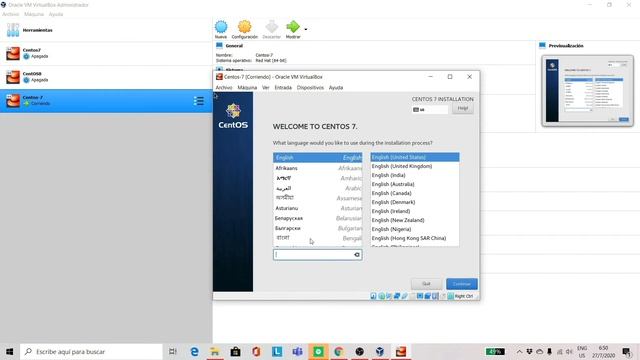
Task: Select the Bengali language row
Action: click(x=318, y=238)
